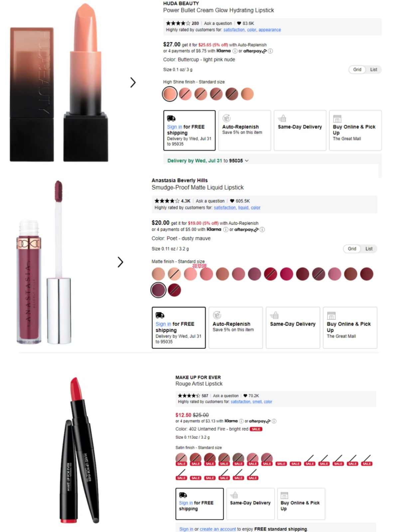The width and height of the screenshot is (399, 532).
Task: Click afterpay info icon for Make Up For Ever
Action: click(274, 421)
